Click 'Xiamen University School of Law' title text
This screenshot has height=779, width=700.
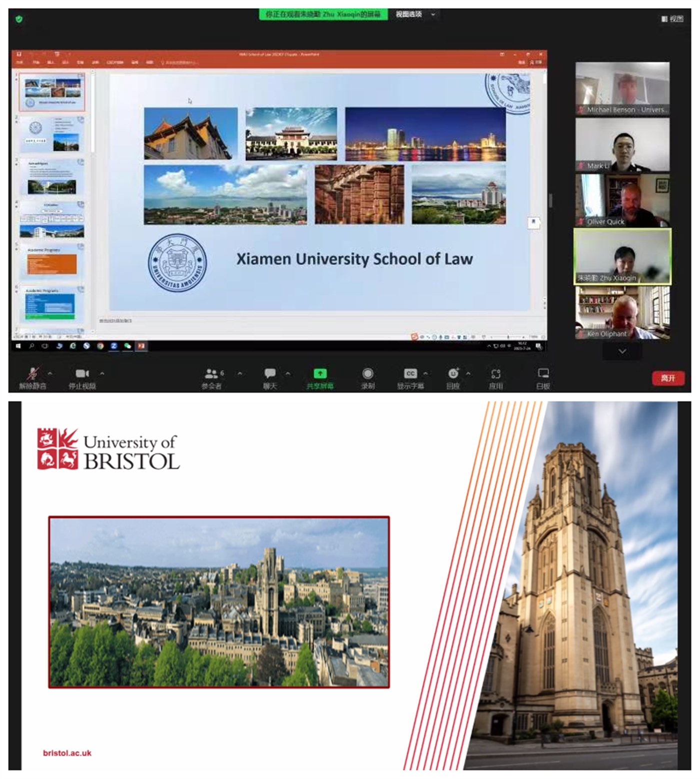click(x=354, y=259)
